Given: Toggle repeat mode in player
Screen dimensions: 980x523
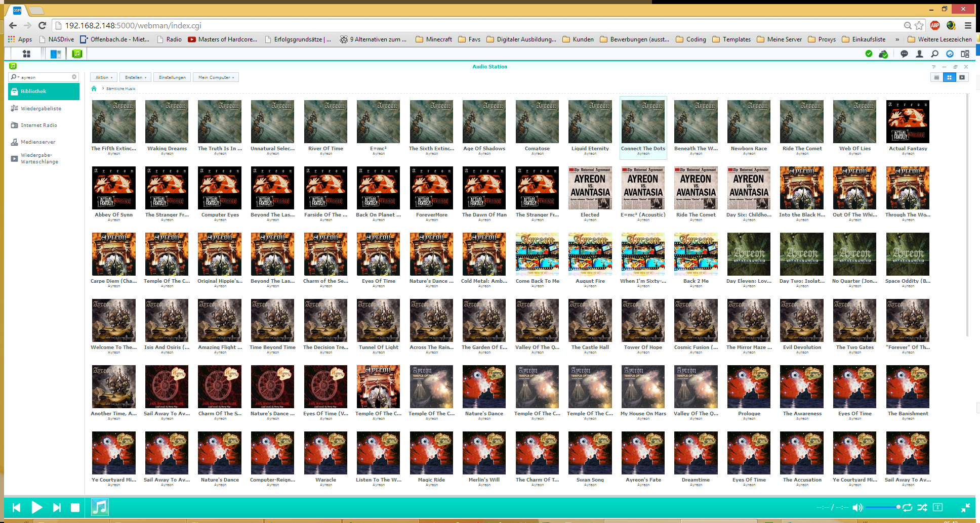Looking at the screenshot, I should tap(907, 507).
